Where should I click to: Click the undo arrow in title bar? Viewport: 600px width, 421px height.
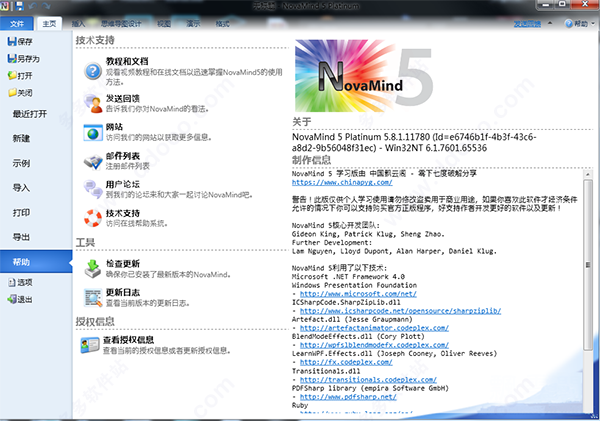tap(33, 6)
